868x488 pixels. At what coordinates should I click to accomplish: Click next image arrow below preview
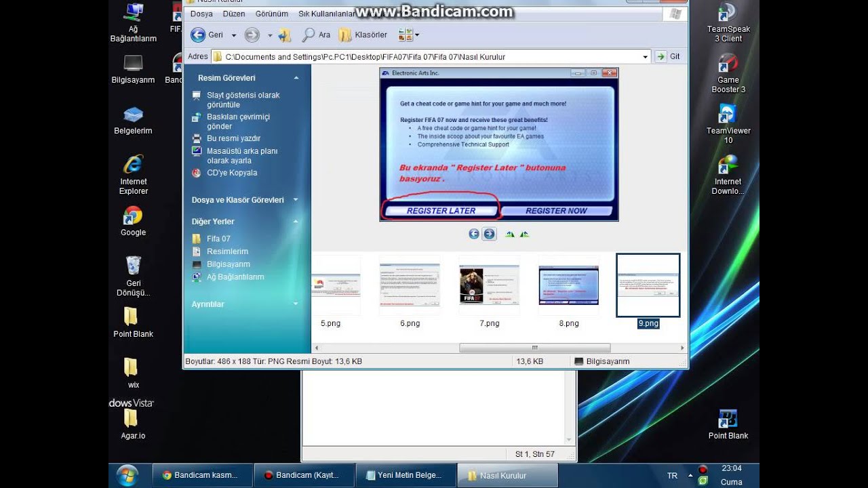[489, 234]
